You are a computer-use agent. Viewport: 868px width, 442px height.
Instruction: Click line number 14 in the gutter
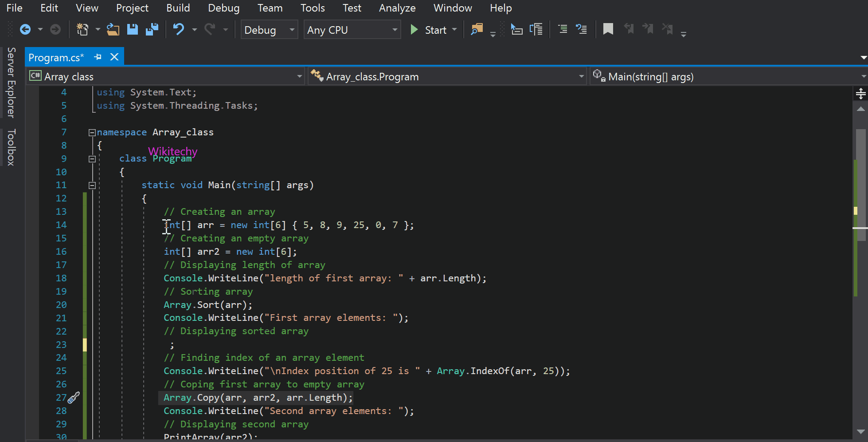pos(61,225)
